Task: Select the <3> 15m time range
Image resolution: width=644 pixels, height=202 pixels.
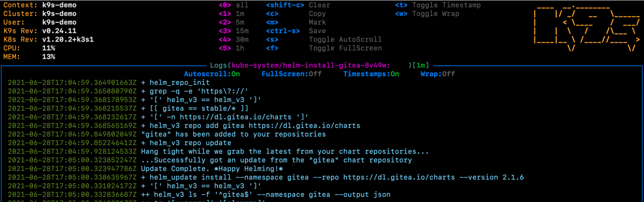Action: click(x=233, y=31)
